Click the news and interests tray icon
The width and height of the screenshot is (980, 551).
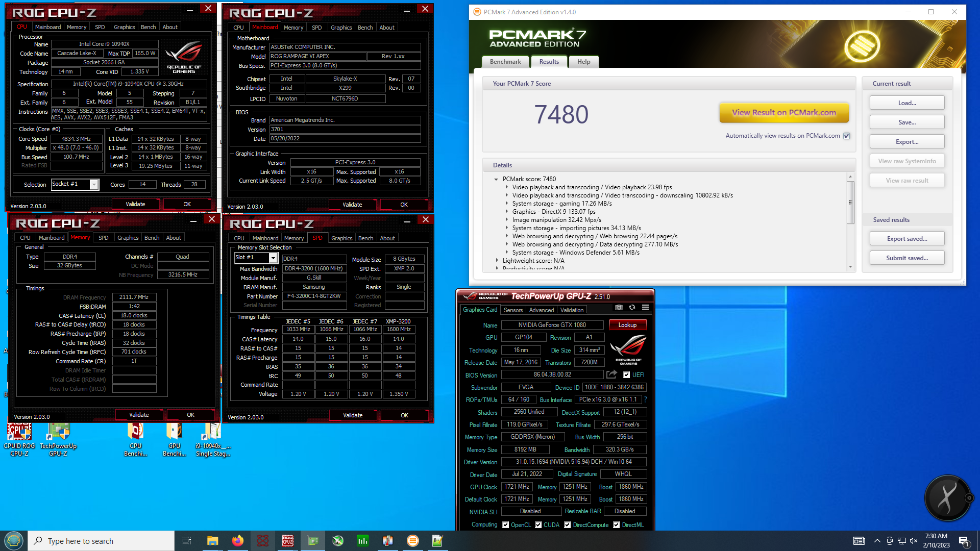pyautogui.click(x=859, y=541)
